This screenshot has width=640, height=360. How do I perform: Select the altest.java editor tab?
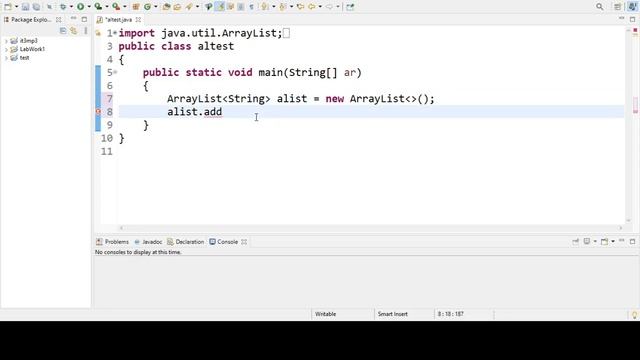119,20
